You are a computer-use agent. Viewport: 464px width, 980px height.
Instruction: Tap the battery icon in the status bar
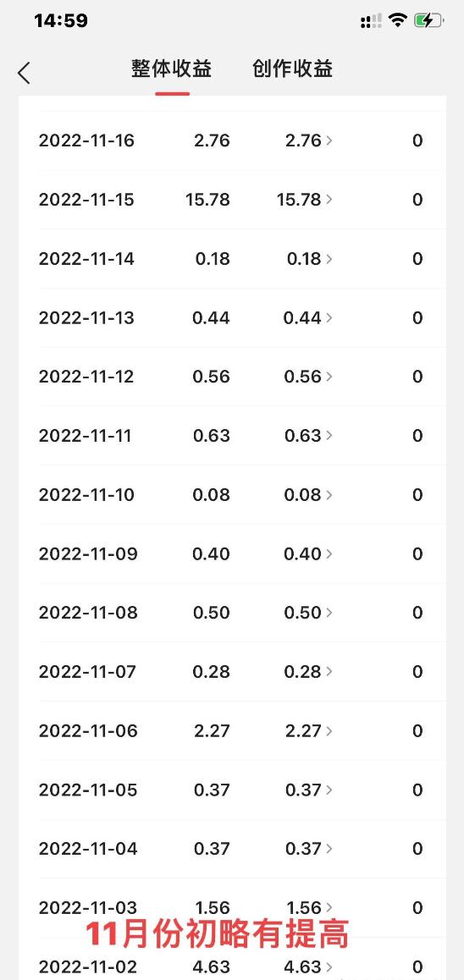tap(428, 20)
